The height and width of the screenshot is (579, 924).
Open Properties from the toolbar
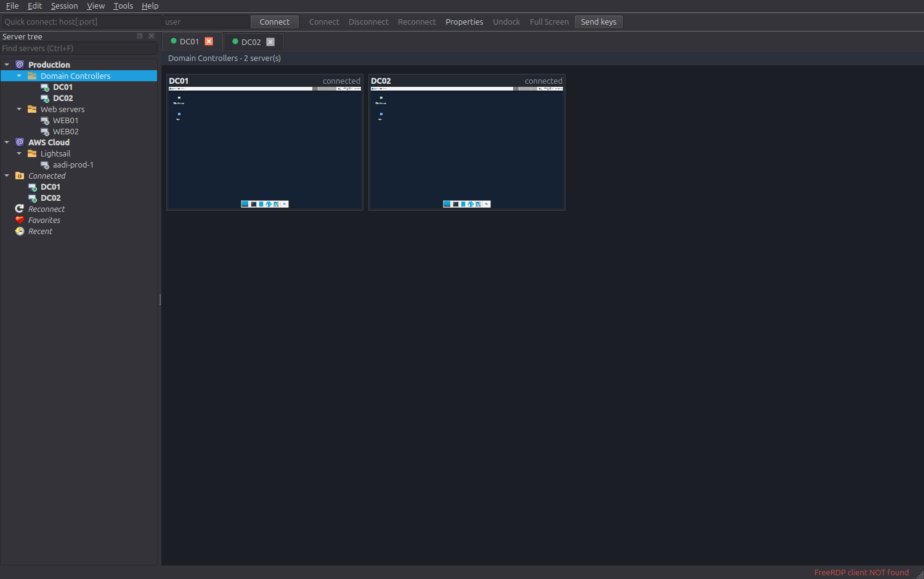[x=464, y=22]
